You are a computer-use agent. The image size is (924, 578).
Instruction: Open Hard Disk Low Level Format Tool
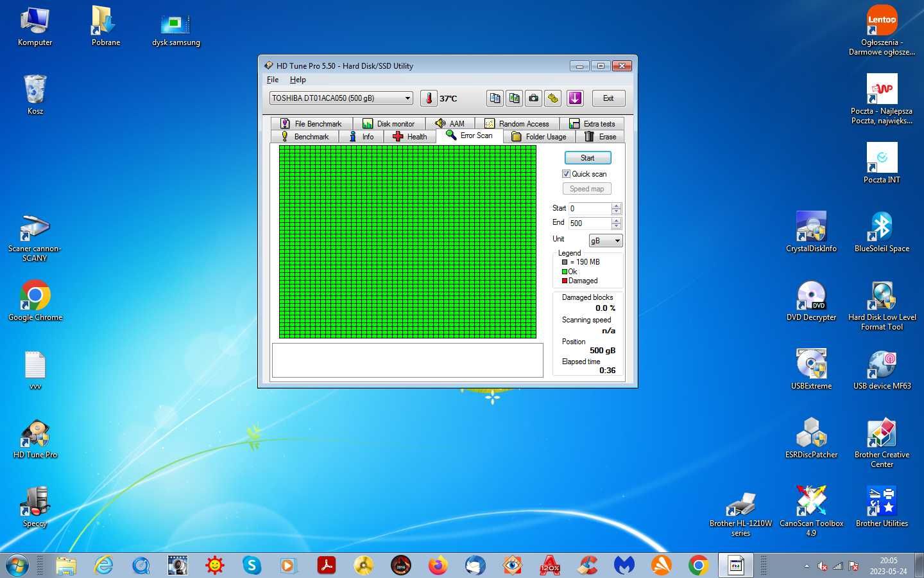[882, 306]
